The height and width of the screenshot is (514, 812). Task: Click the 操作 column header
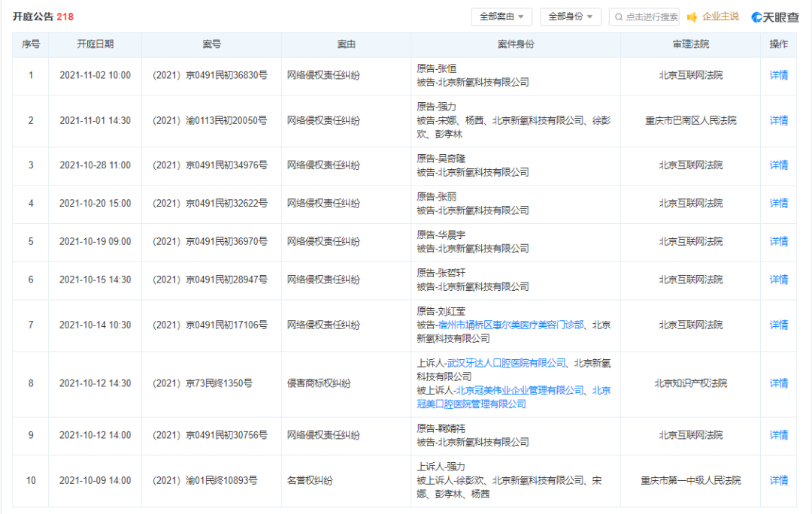(x=778, y=44)
